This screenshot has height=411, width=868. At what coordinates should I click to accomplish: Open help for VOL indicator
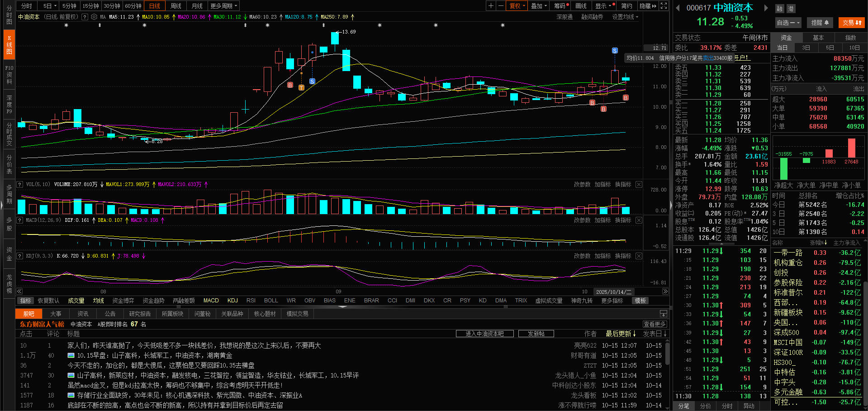pyautogui.click(x=20, y=185)
